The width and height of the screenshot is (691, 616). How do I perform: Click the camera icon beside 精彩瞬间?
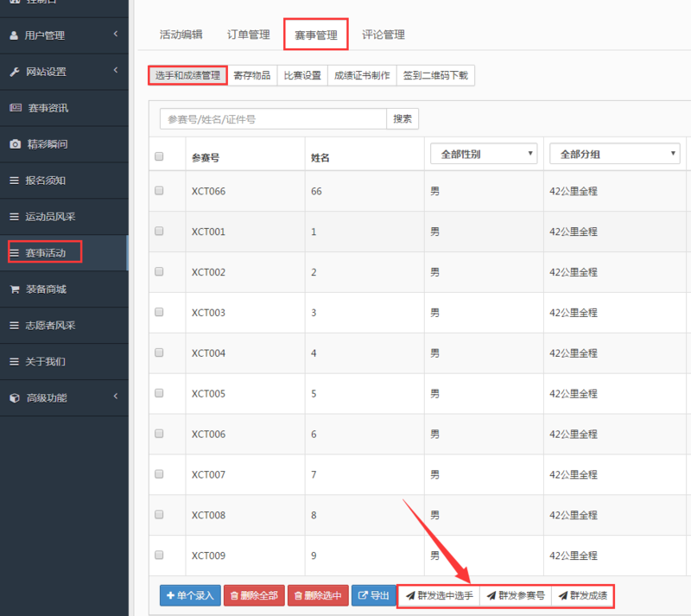(14, 144)
